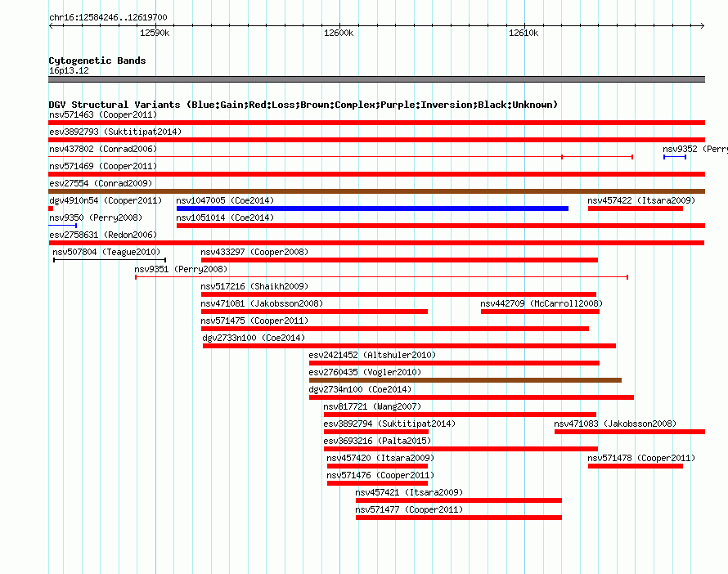Open nsv457422 (Itsara2009) variant label
This screenshot has width=728, height=574.
tap(641, 200)
